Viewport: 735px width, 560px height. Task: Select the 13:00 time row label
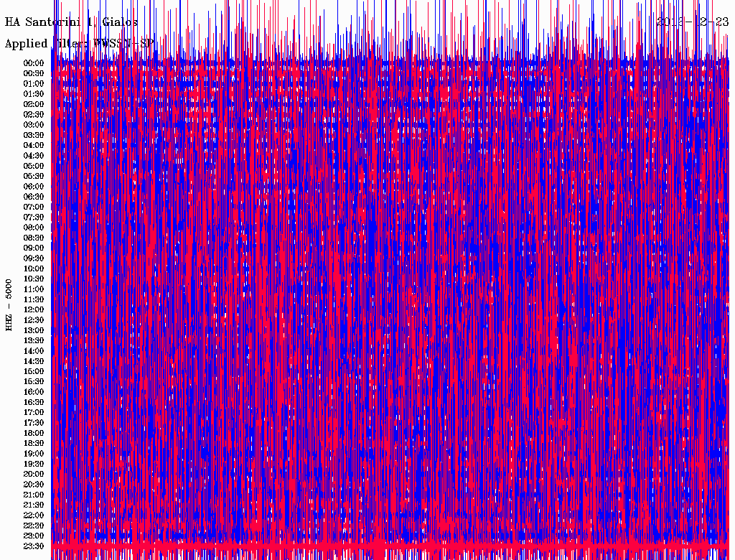(x=34, y=331)
